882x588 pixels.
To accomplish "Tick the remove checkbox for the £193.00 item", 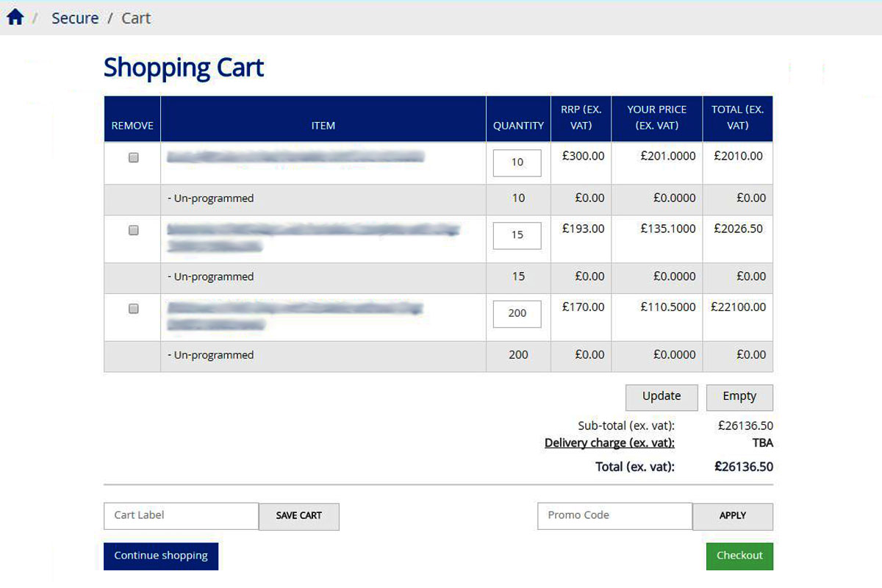I will pos(134,230).
